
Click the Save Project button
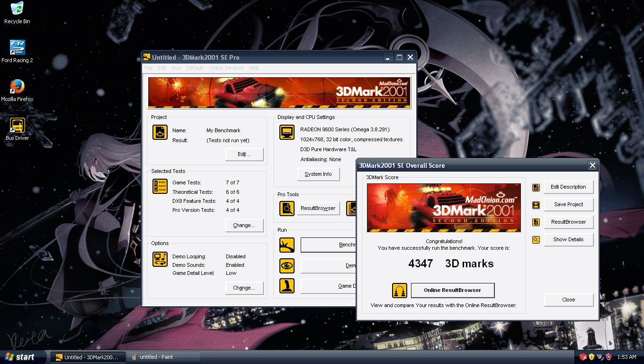(568, 204)
